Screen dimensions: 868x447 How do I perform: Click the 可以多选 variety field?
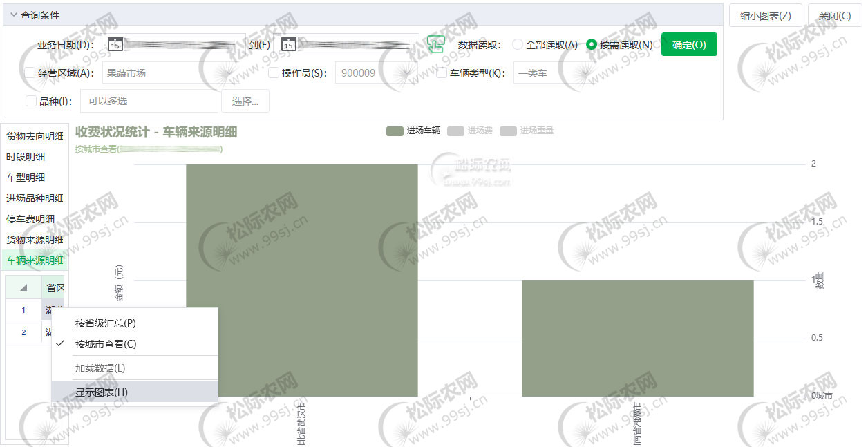(x=149, y=101)
